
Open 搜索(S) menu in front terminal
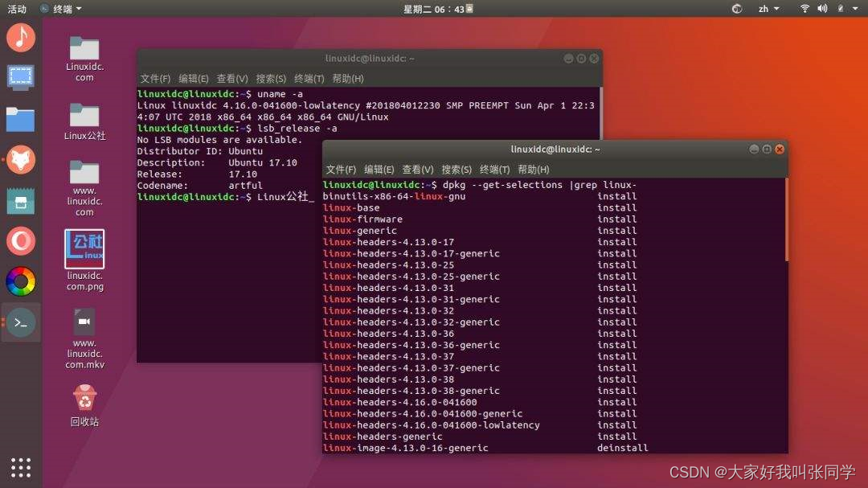click(x=457, y=170)
